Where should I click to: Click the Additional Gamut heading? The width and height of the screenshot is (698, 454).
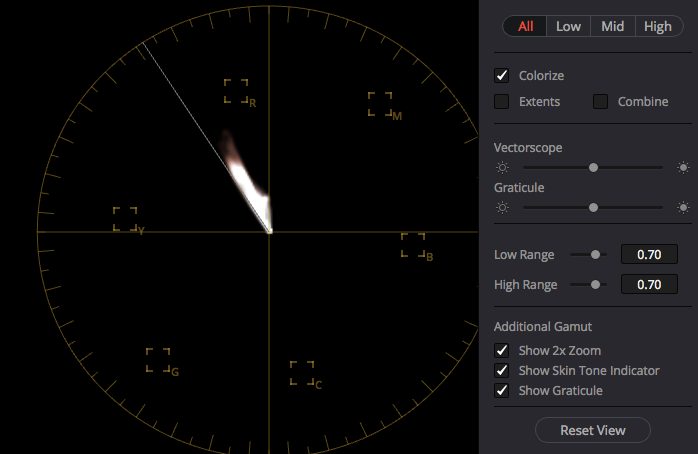click(543, 327)
